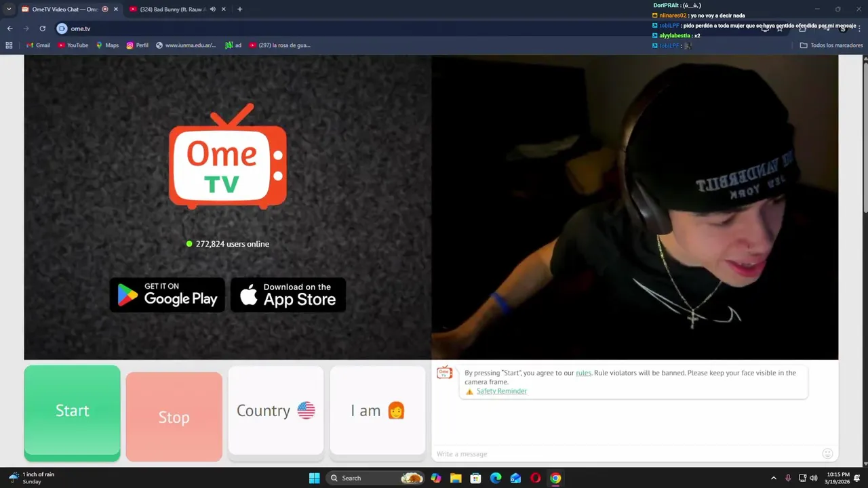Open the Safety Reminder link
The height and width of the screenshot is (488, 868).
pos(501,391)
